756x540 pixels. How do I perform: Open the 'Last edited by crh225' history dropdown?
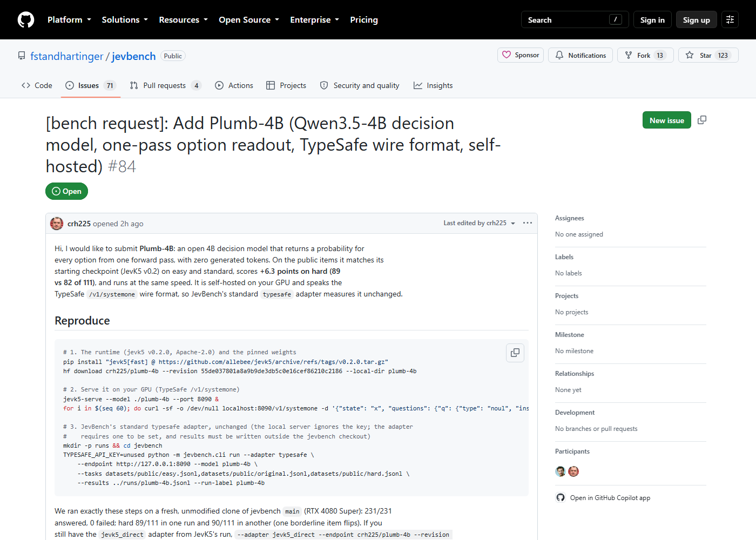(x=480, y=223)
